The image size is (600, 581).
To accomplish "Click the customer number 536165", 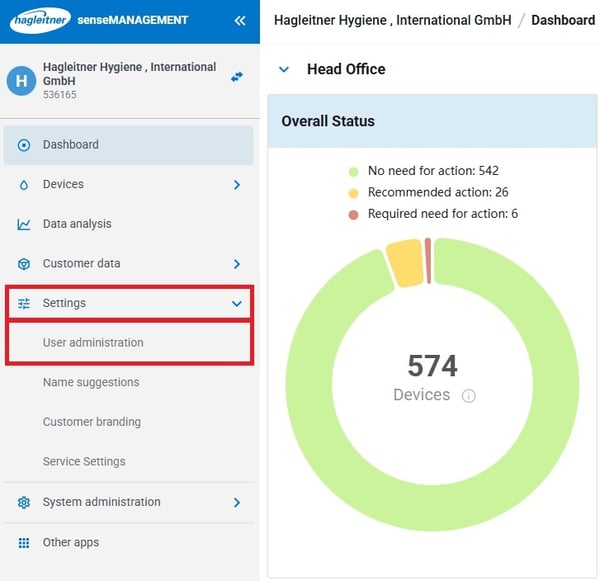I will coord(60,95).
